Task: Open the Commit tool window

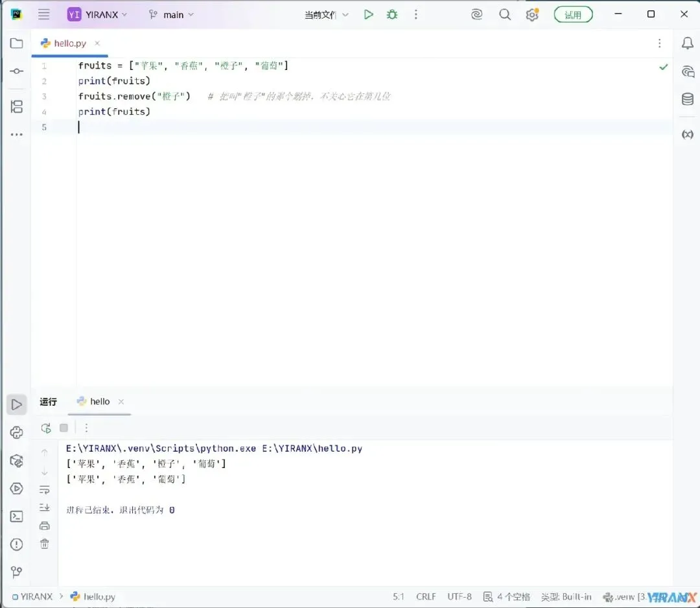Action: (16, 71)
